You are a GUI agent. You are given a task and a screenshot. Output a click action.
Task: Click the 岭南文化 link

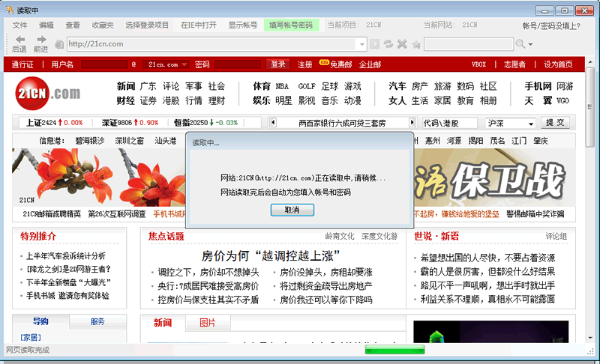pos(340,237)
